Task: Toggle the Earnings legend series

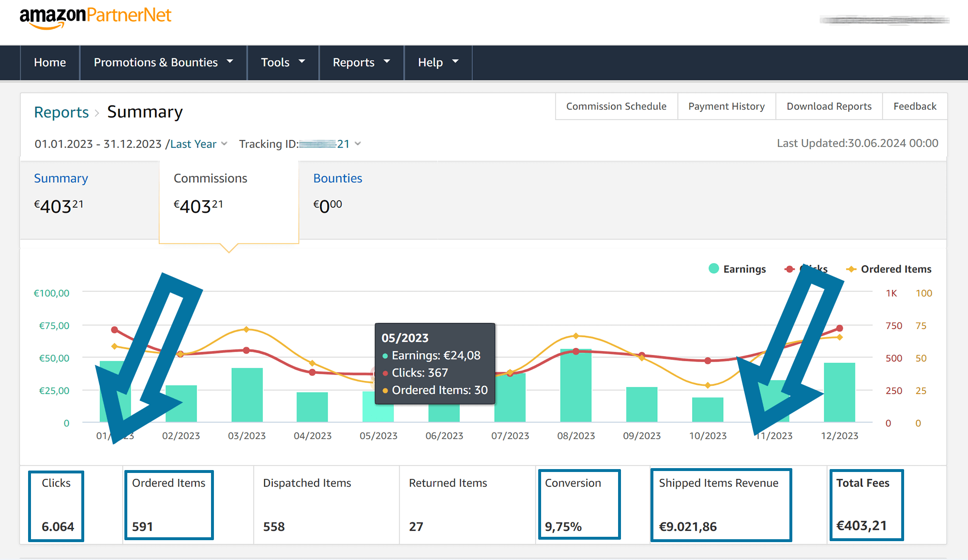Action: pyautogui.click(x=737, y=269)
